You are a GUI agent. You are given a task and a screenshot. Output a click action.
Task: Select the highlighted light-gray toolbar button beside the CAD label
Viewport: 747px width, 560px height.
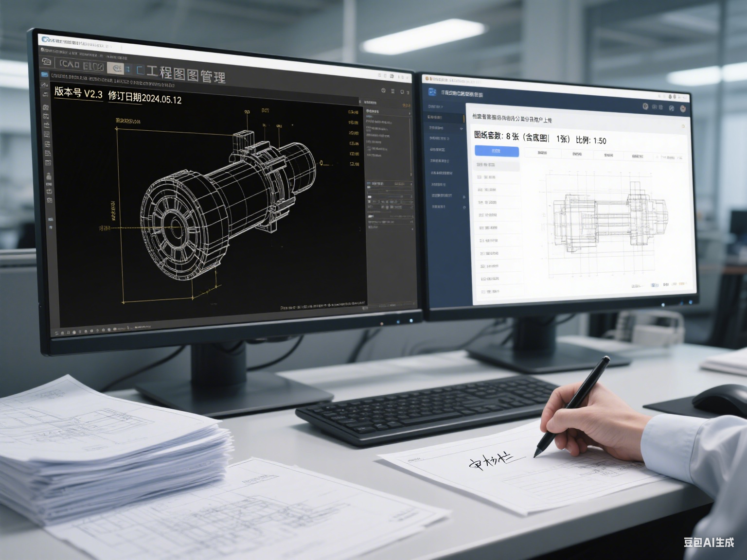click(x=116, y=68)
